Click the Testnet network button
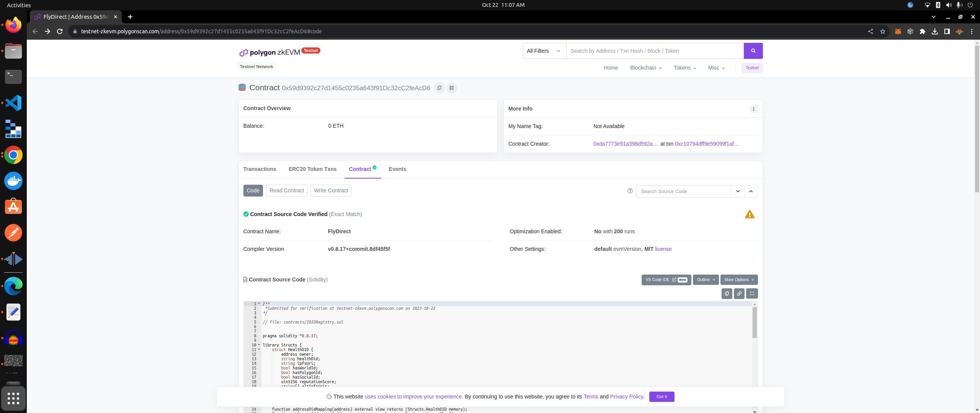Viewport: 980px width, 413px height. [x=752, y=68]
